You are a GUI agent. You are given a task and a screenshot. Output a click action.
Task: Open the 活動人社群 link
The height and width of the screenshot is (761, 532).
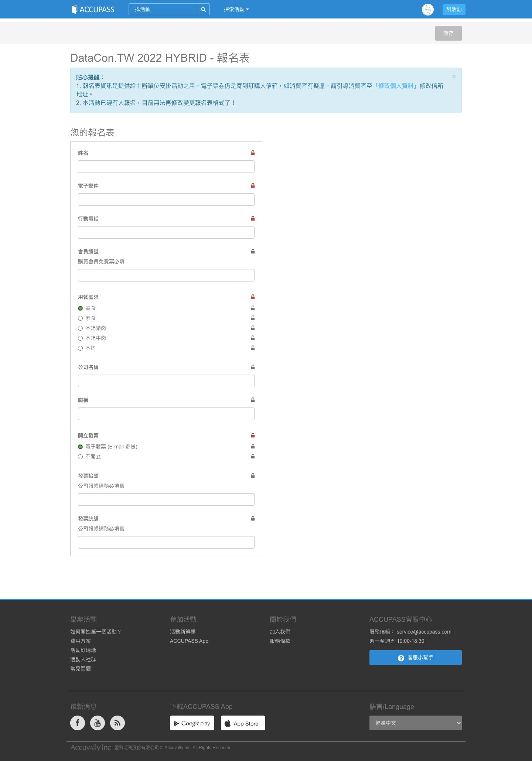pos(83,659)
